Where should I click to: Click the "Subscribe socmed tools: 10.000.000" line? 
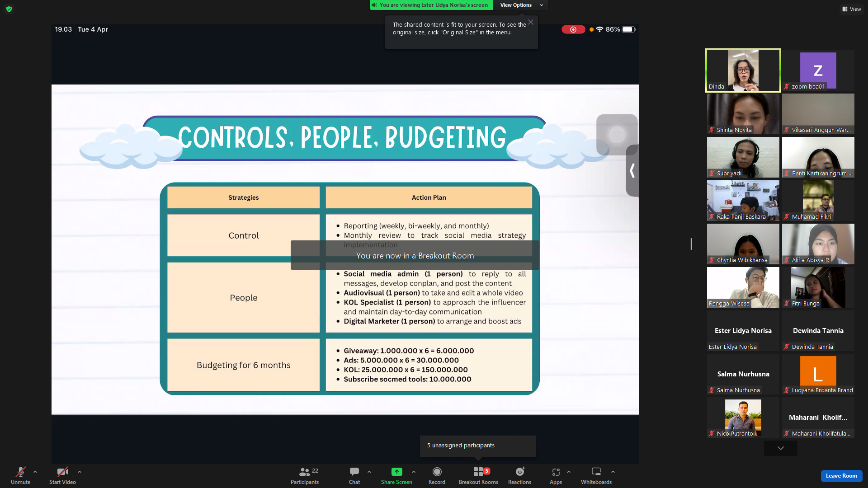[407, 379]
